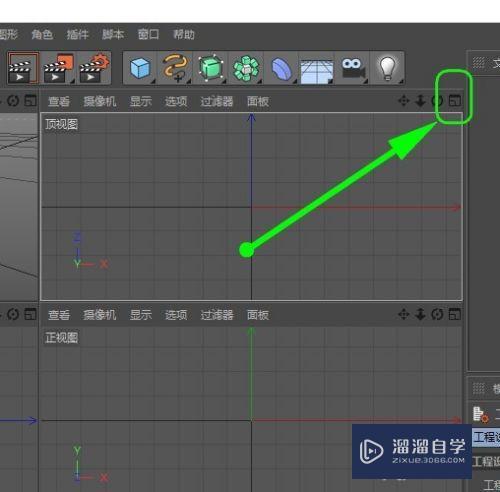Toggle maximize icon of lower-left viewport
500x492 pixels.
coord(31,314)
